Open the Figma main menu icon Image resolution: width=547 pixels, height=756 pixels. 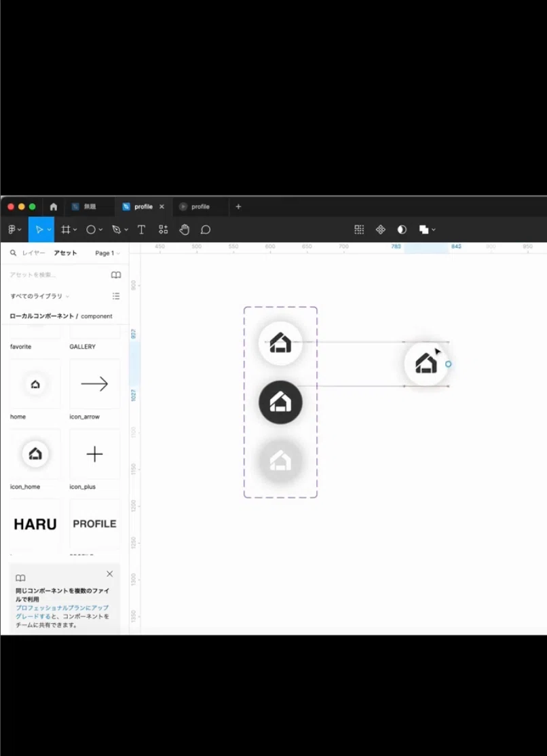(x=12, y=229)
